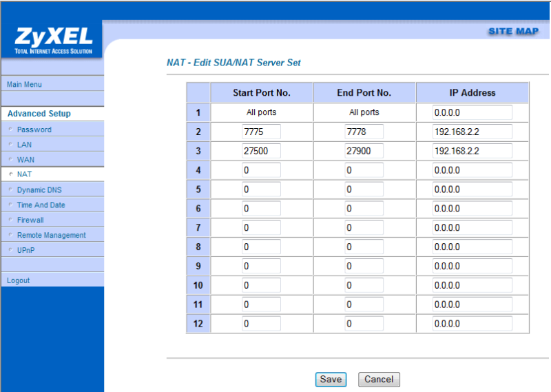
Task: Select NAT in the sidebar
Action: click(24, 174)
